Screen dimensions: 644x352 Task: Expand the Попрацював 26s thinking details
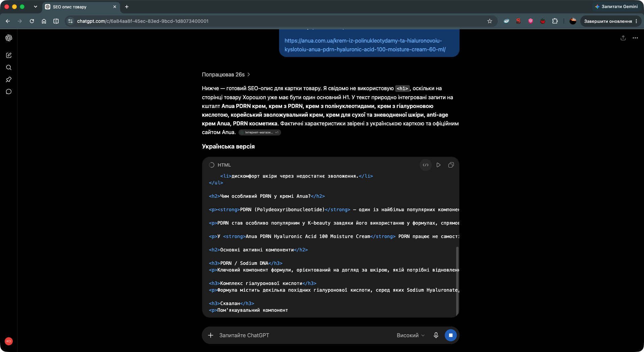tap(226, 74)
